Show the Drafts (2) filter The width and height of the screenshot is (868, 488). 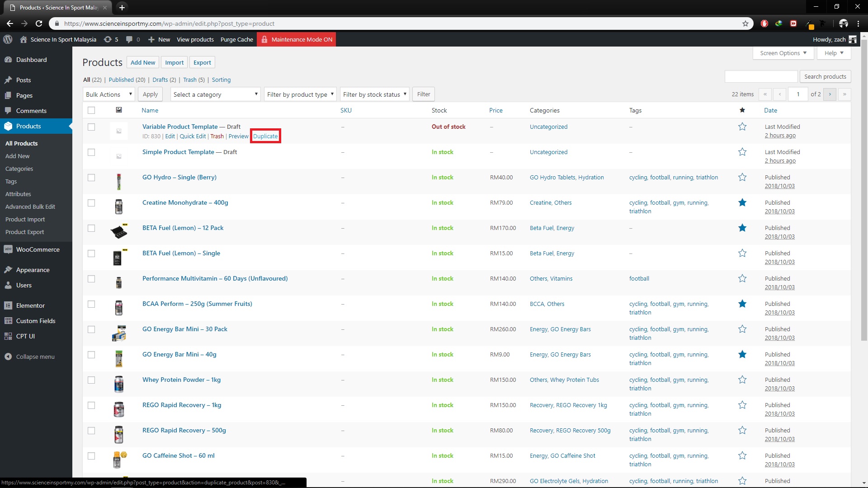pos(164,80)
